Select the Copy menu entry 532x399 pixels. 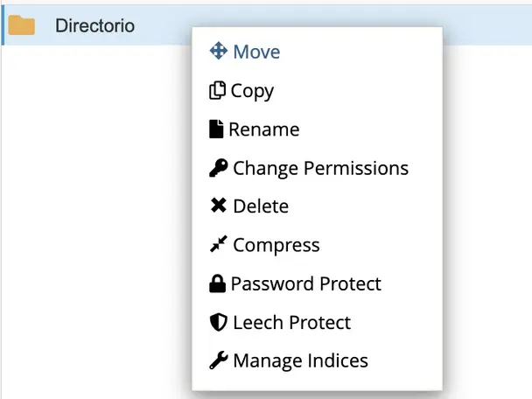252,90
